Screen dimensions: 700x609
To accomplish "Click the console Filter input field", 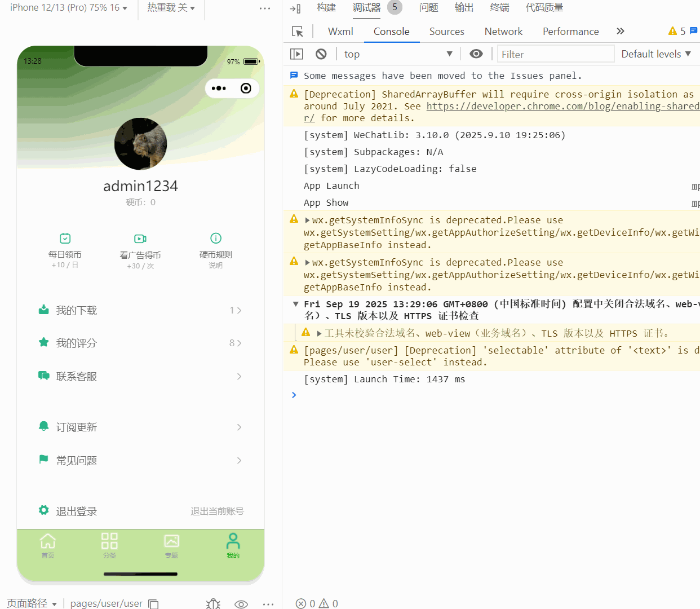I will pos(556,54).
